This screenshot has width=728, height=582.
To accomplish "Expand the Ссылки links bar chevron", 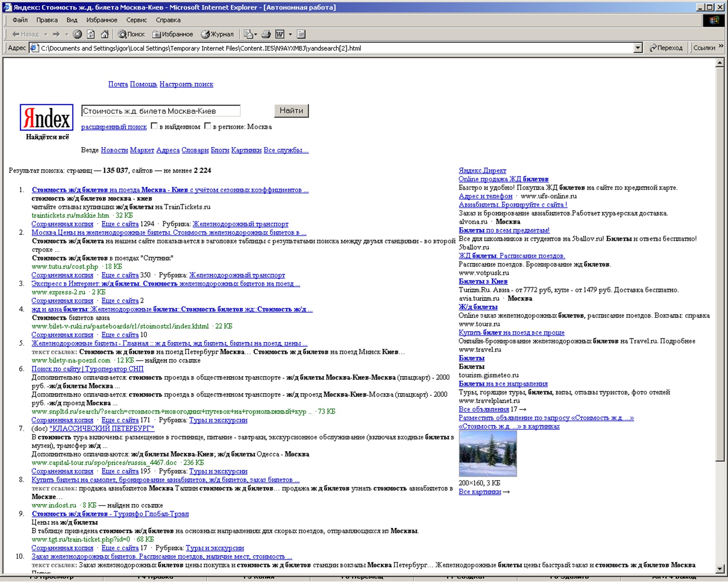I will click(x=722, y=46).
